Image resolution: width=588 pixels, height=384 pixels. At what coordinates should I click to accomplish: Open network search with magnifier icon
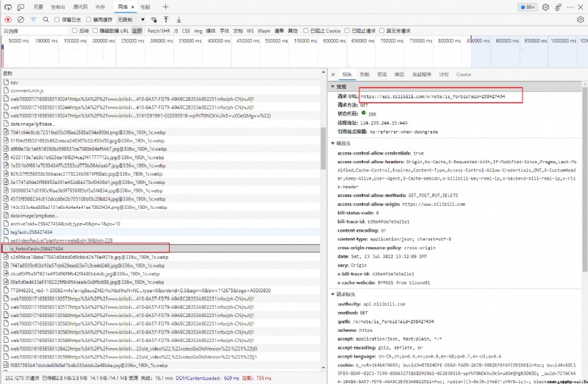[46, 20]
